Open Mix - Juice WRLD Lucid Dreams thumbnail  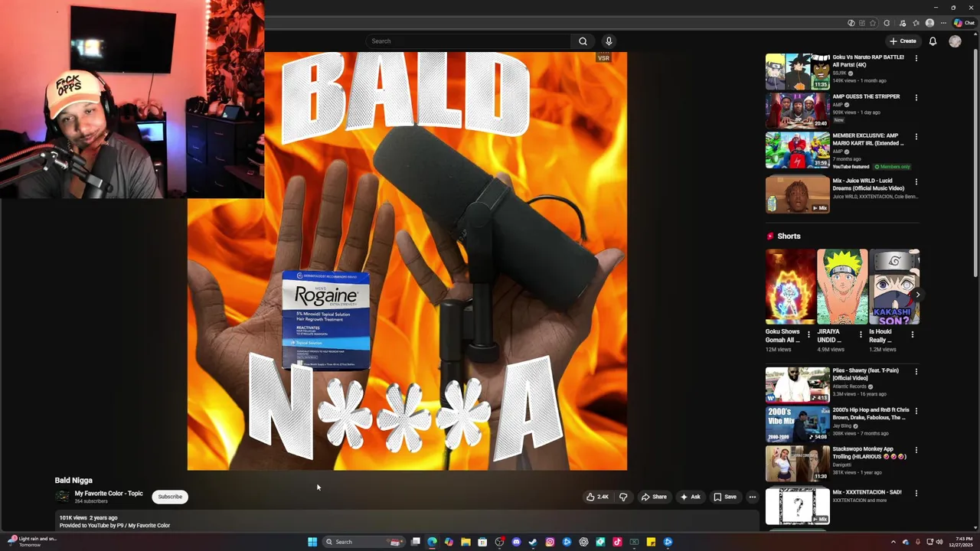point(797,194)
